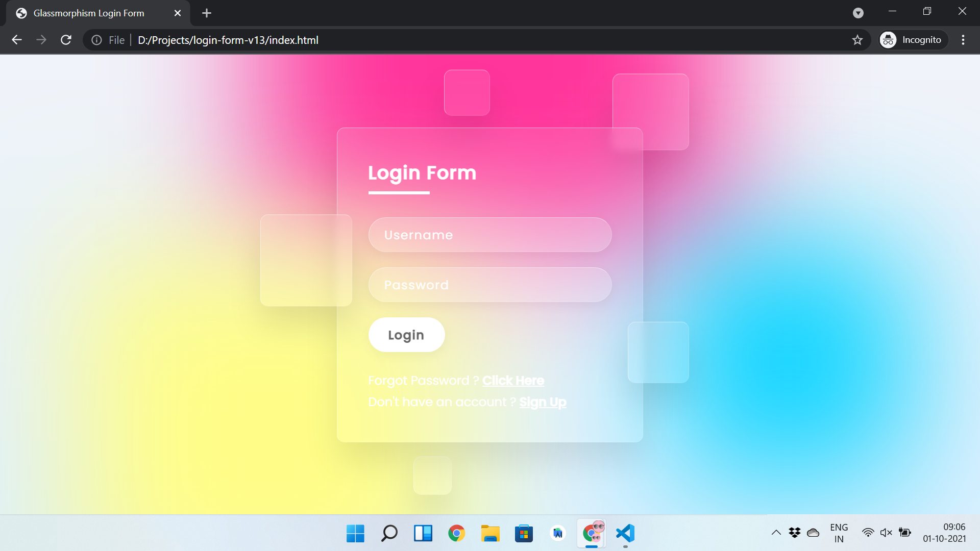Expand hidden system tray icons chevron

pos(776,533)
